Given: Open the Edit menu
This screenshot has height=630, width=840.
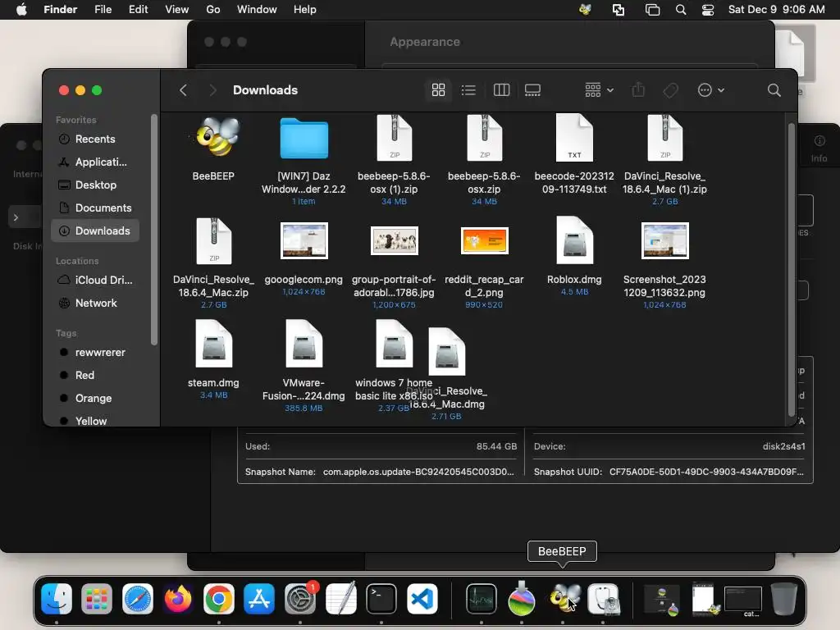Looking at the screenshot, I should (x=138, y=10).
